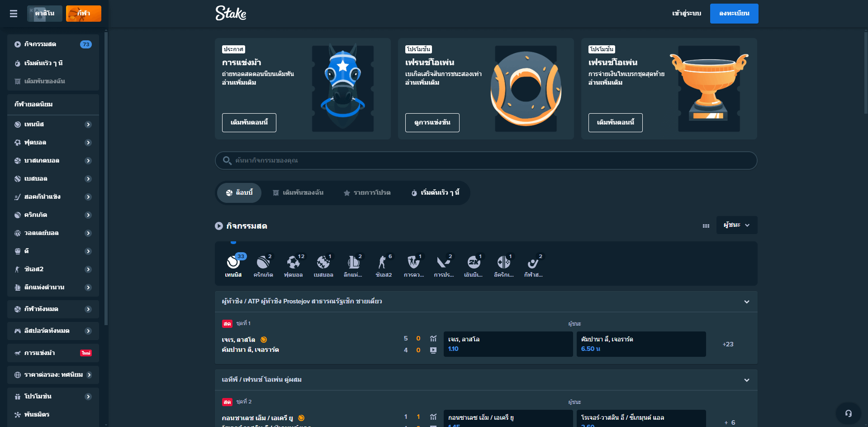Click the search events input field
Image resolution: width=868 pixels, height=427 pixels.
click(486, 161)
